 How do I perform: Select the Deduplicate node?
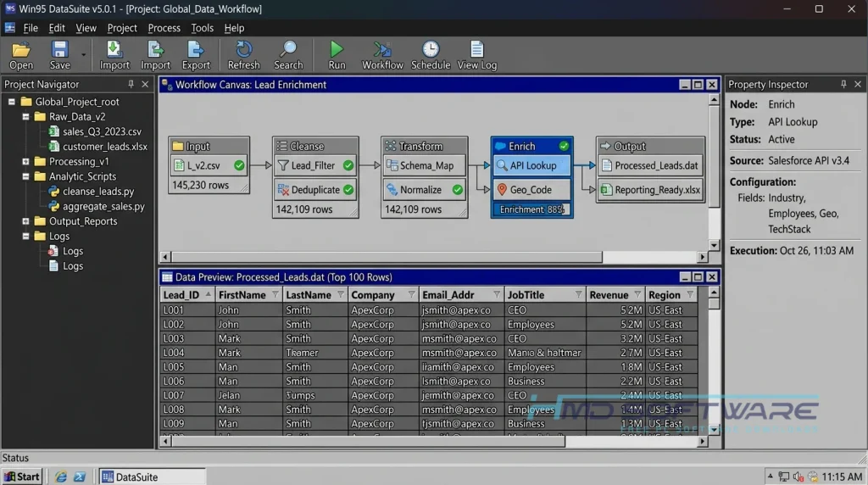tap(315, 190)
